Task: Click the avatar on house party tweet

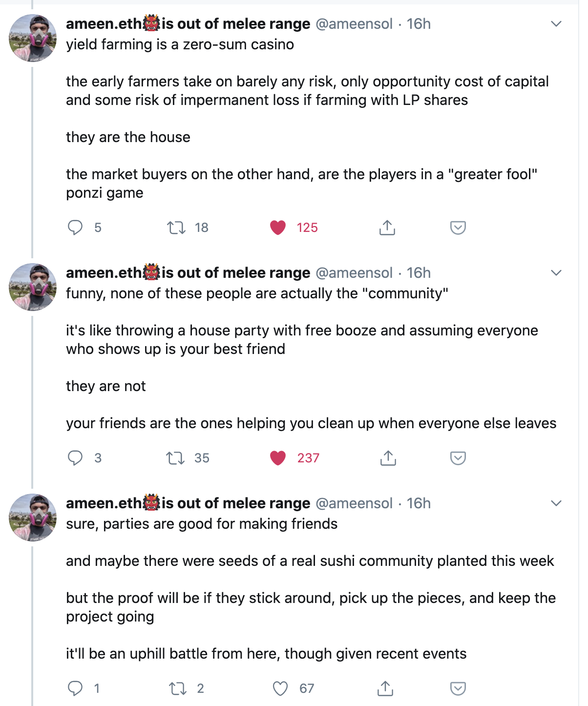Action: click(33, 287)
